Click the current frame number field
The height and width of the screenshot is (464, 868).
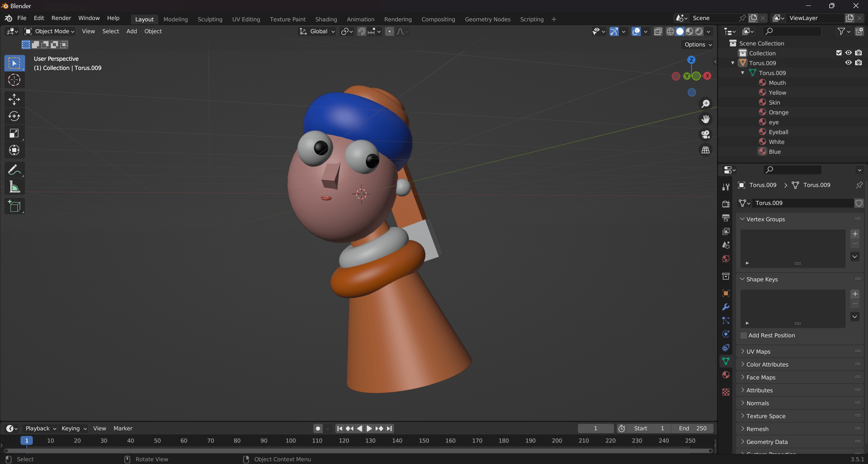point(596,429)
